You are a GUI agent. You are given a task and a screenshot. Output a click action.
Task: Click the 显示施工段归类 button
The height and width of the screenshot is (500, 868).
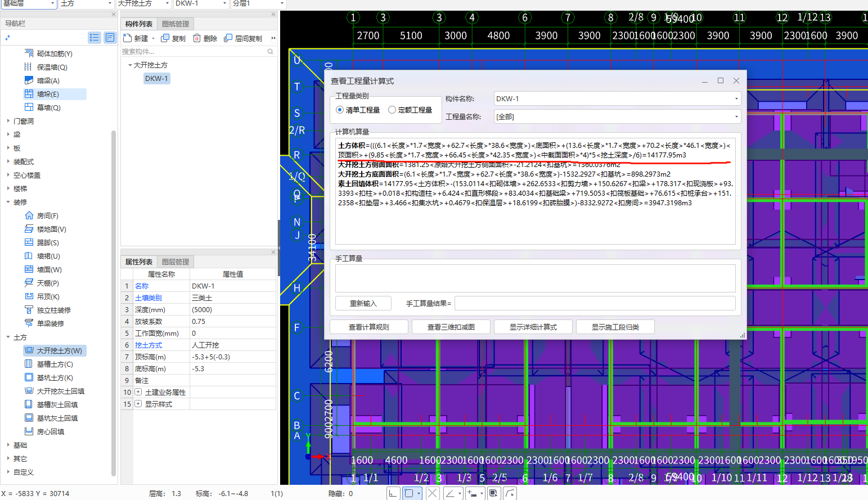click(615, 327)
